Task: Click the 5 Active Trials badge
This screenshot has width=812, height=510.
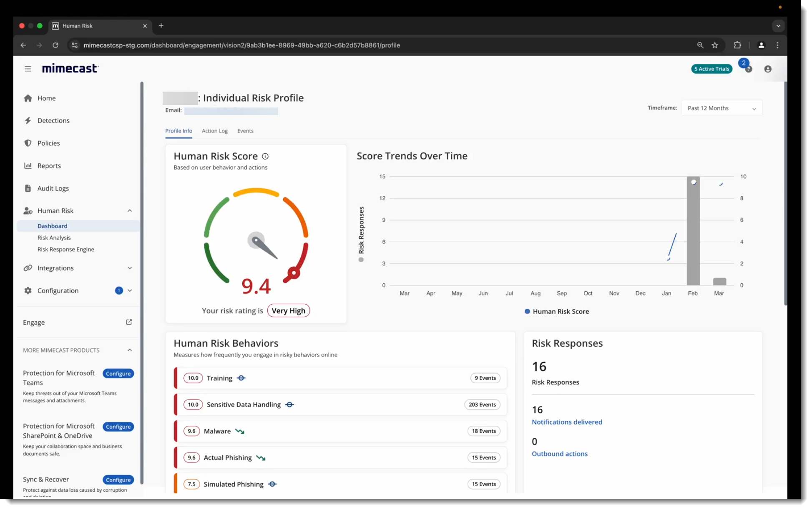Action: pyautogui.click(x=711, y=69)
